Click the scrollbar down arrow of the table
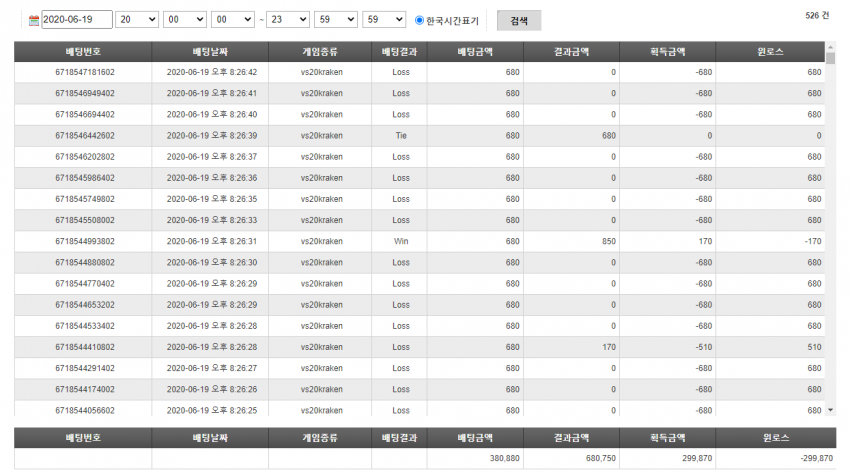The height and width of the screenshot is (470, 850). [830, 410]
